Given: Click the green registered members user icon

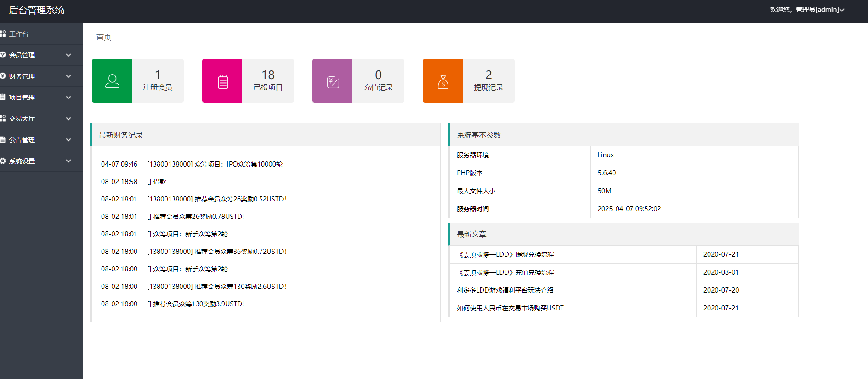Looking at the screenshot, I should (112, 81).
